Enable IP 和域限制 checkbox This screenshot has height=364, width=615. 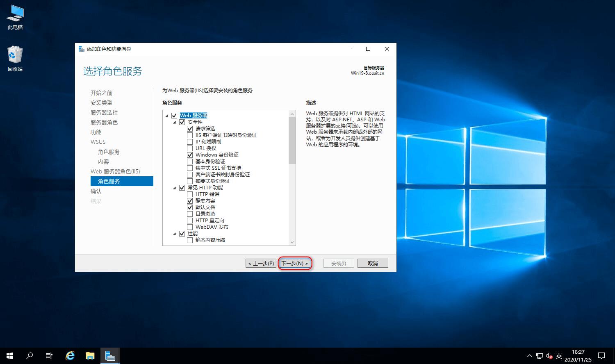tap(190, 142)
